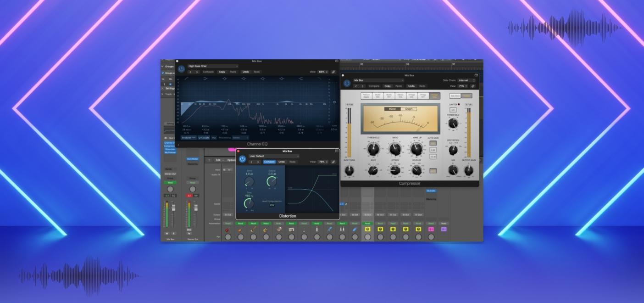
Task: Open the User Default preset menu in Distortion
Action: [274, 156]
